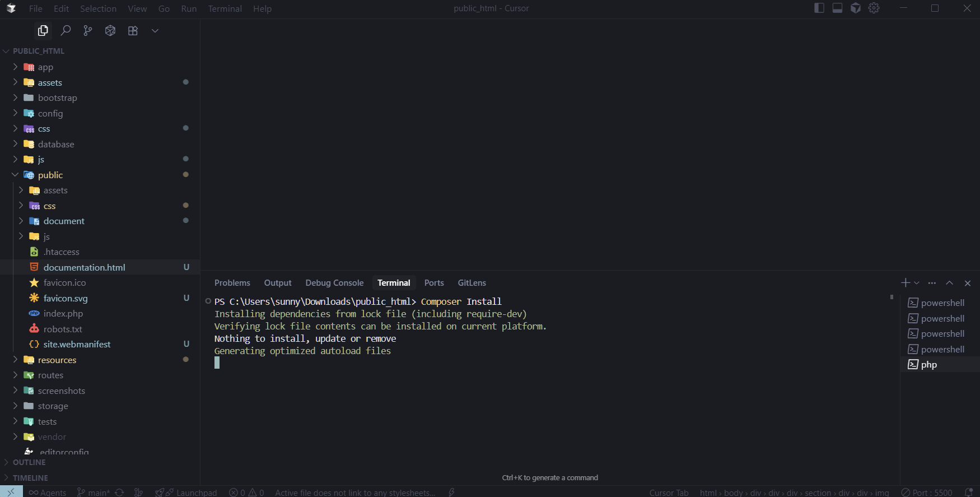Open robots.txt file
980x497 pixels.
(x=63, y=329)
